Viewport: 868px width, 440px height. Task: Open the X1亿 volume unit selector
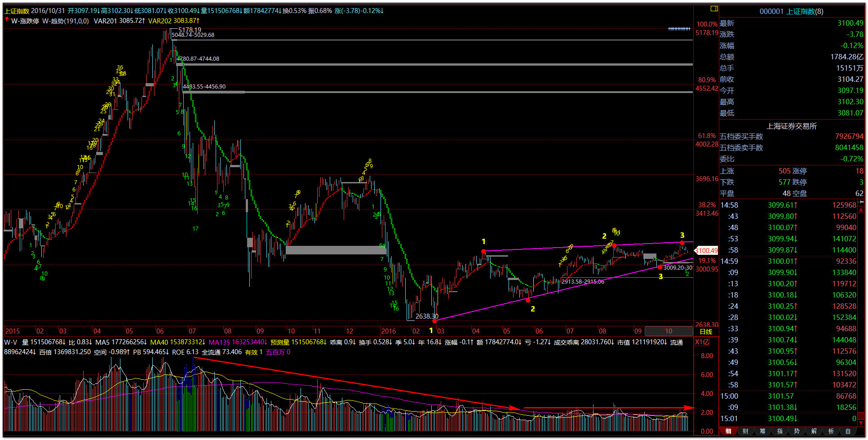tap(702, 342)
